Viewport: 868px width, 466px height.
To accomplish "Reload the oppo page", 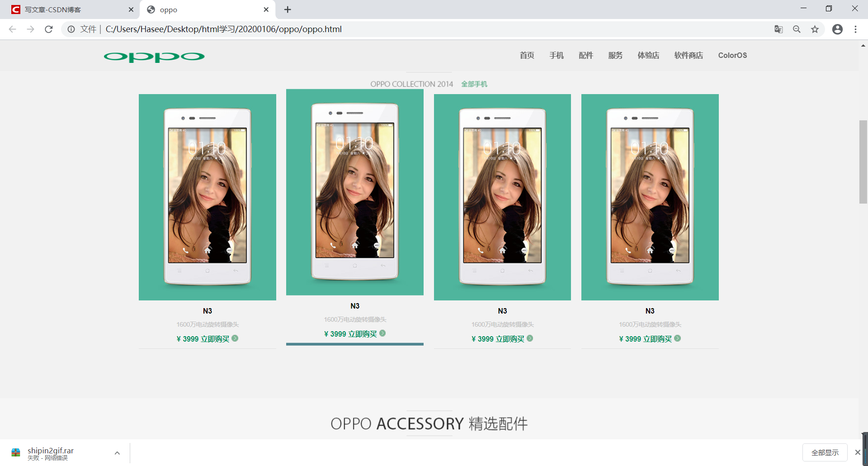I will click(49, 29).
